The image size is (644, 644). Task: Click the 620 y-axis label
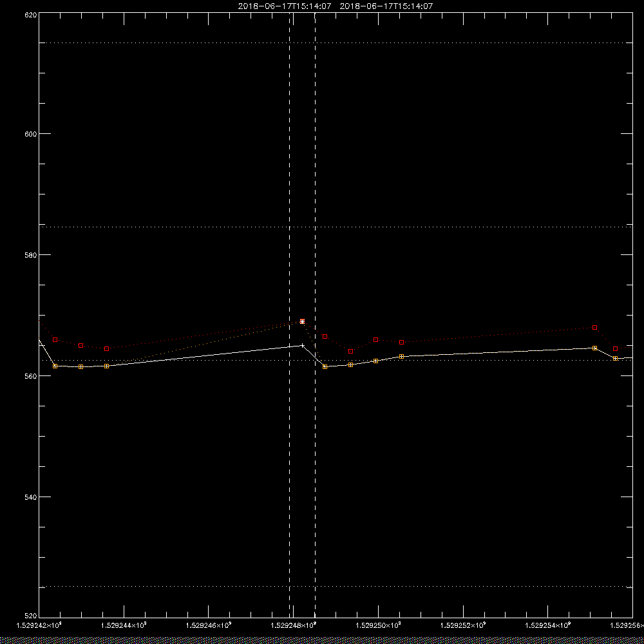pos(31,15)
